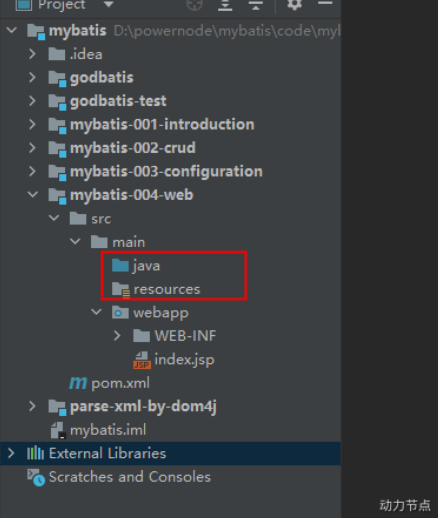Select the mybatis-001-introduction module label
The image size is (438, 518).
[162, 124]
